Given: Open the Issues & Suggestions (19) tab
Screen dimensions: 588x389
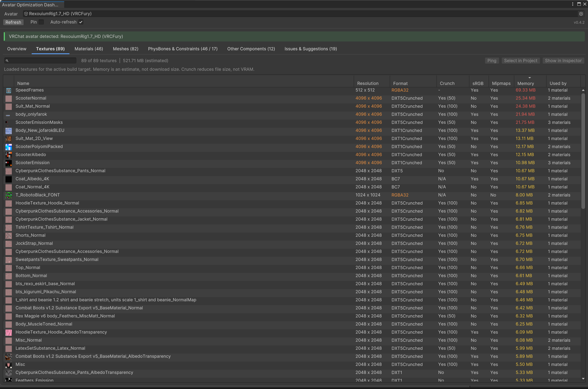Looking at the screenshot, I should (x=311, y=49).
